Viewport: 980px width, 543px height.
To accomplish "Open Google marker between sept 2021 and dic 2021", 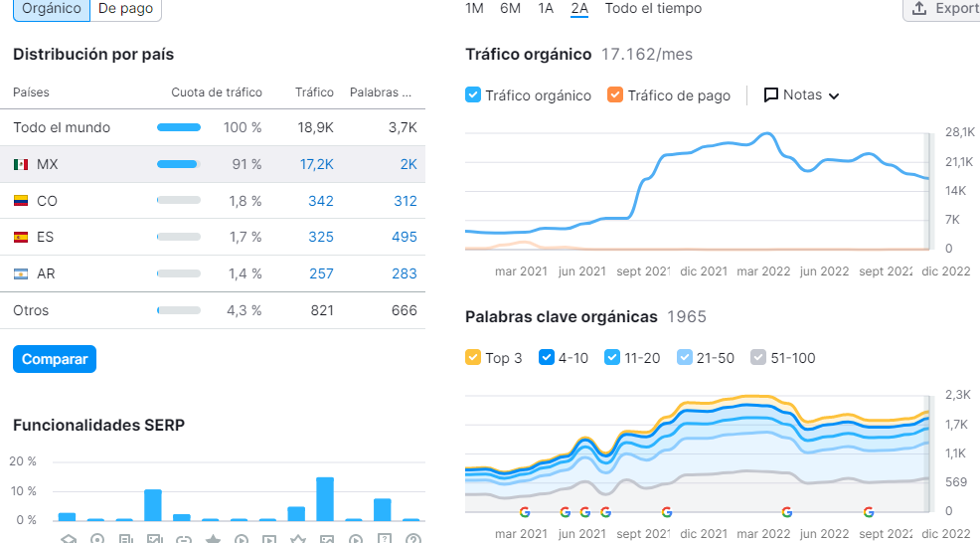I will (667, 512).
